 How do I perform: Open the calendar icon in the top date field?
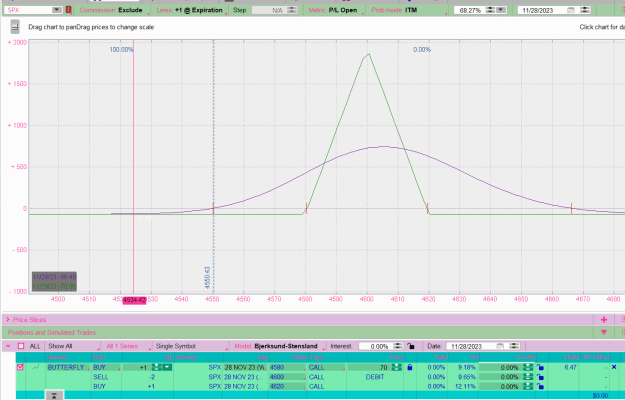571,10
